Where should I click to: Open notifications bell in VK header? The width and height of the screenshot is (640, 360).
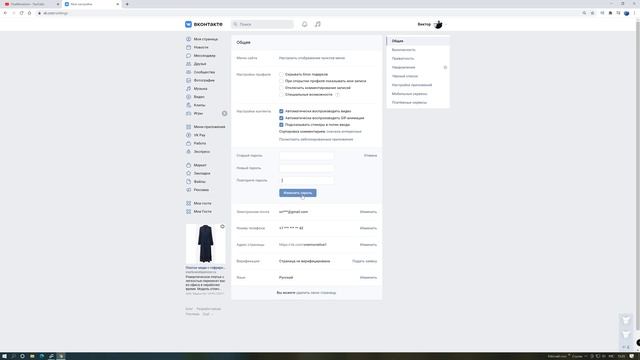click(x=304, y=24)
